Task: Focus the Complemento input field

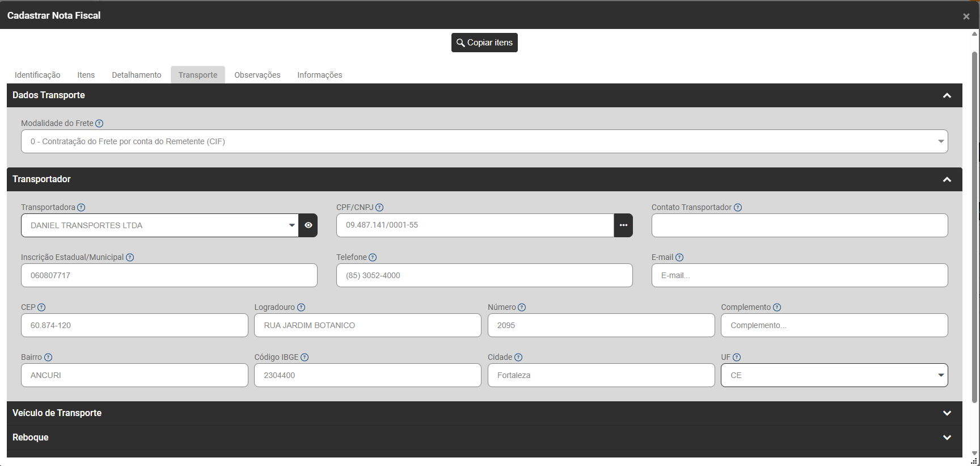Action: tap(834, 325)
